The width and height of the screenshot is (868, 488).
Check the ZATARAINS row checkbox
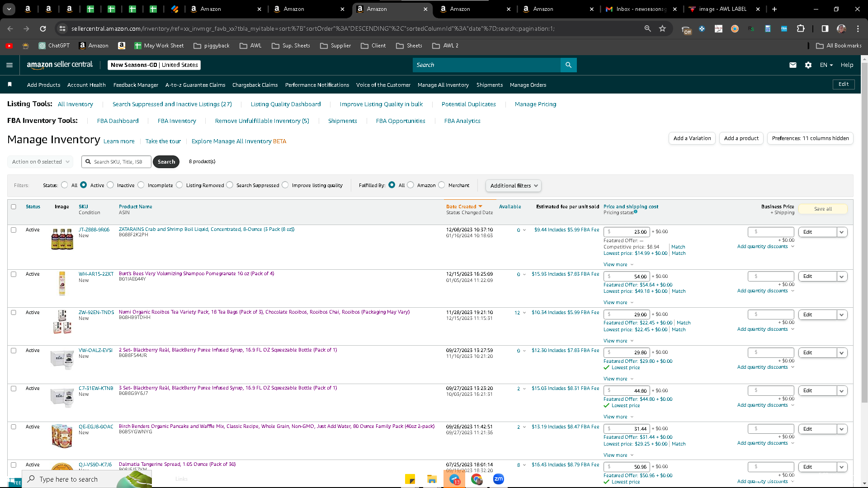coord(14,230)
